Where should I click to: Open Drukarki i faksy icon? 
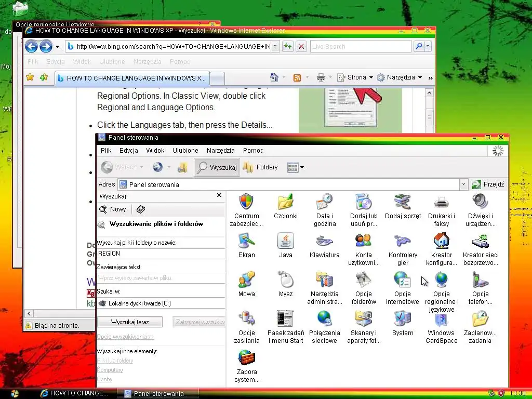click(442, 209)
